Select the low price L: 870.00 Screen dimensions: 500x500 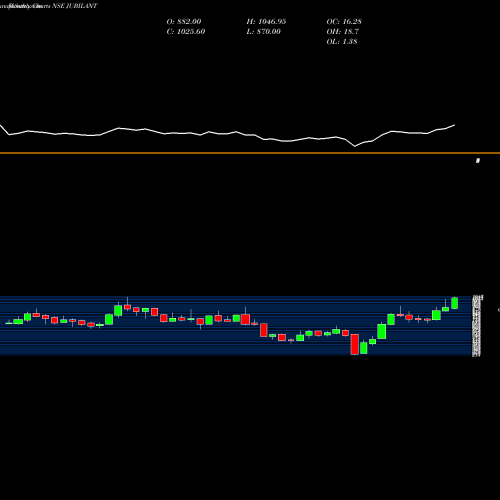pyautogui.click(x=263, y=31)
